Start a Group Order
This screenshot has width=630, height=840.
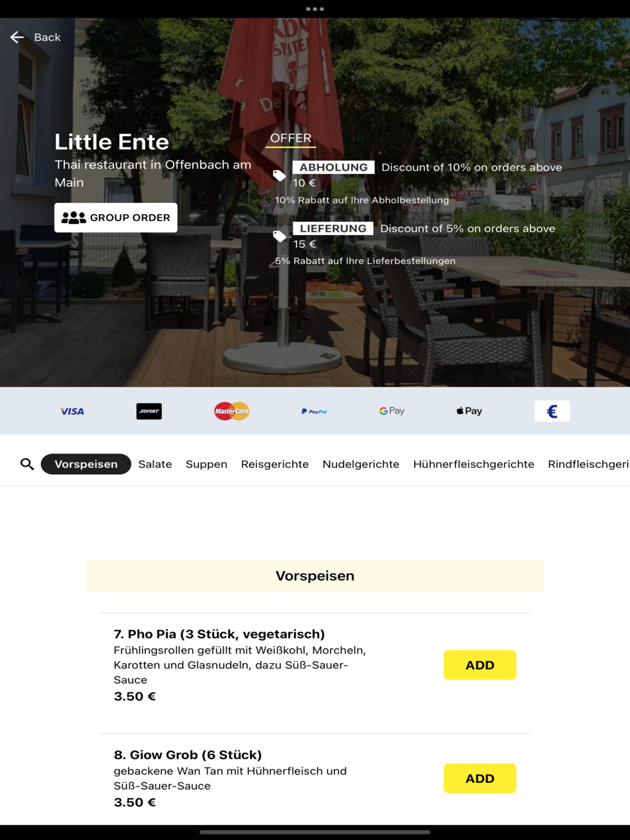click(x=116, y=217)
